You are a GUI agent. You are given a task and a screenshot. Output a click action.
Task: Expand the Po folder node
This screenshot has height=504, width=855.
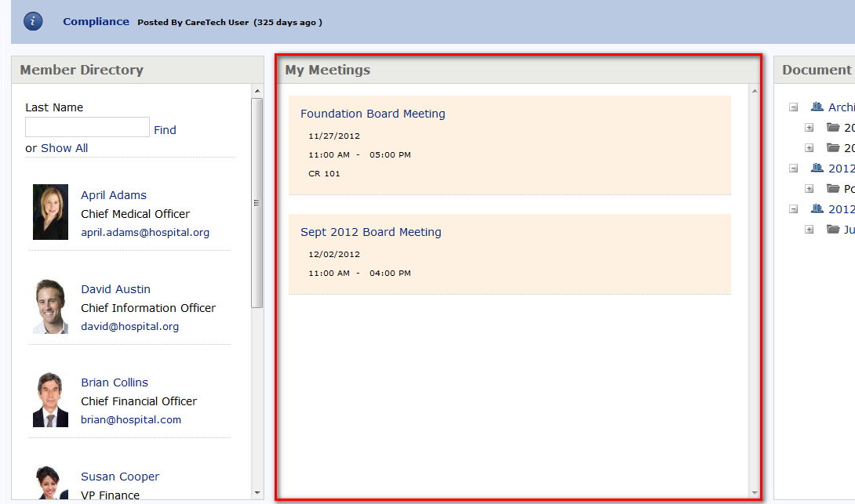pos(810,189)
